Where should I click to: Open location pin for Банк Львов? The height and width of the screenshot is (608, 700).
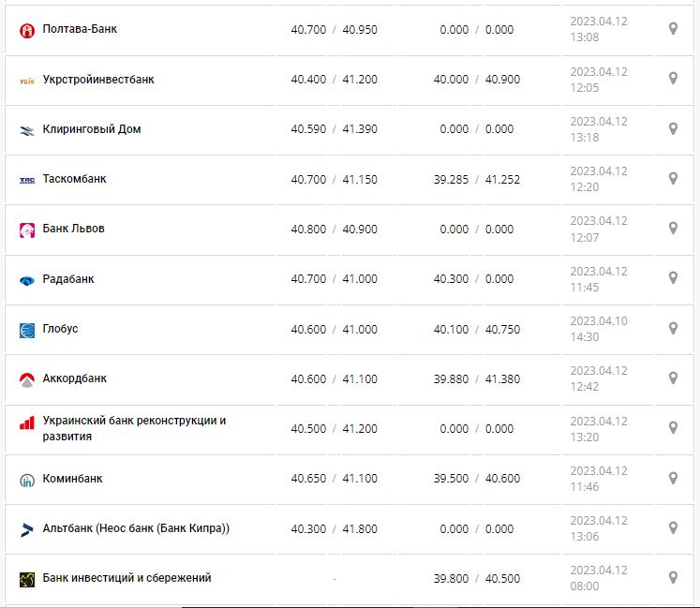click(x=673, y=229)
